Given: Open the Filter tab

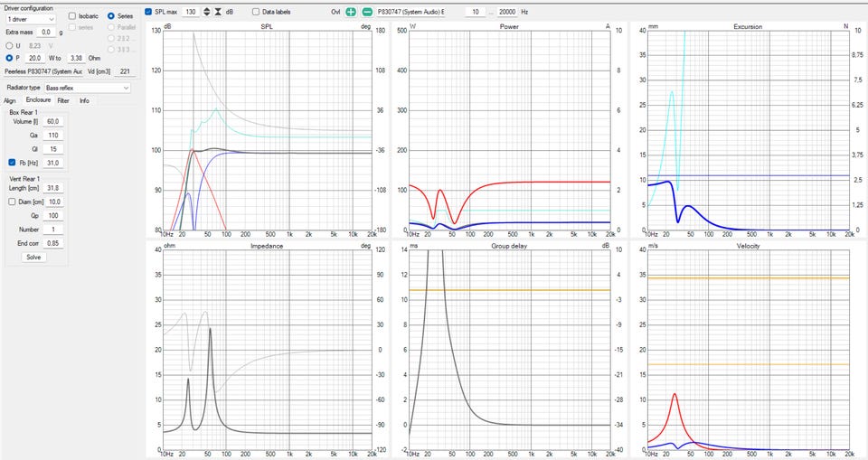Looking at the screenshot, I should point(63,100).
